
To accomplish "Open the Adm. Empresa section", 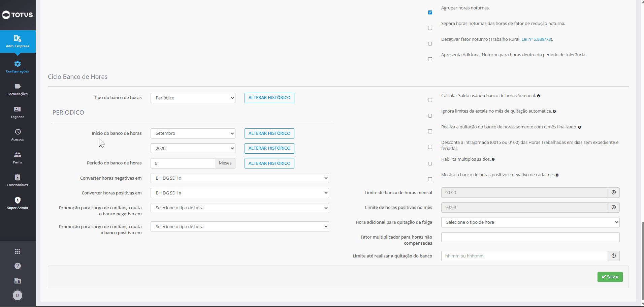I will coord(18,41).
